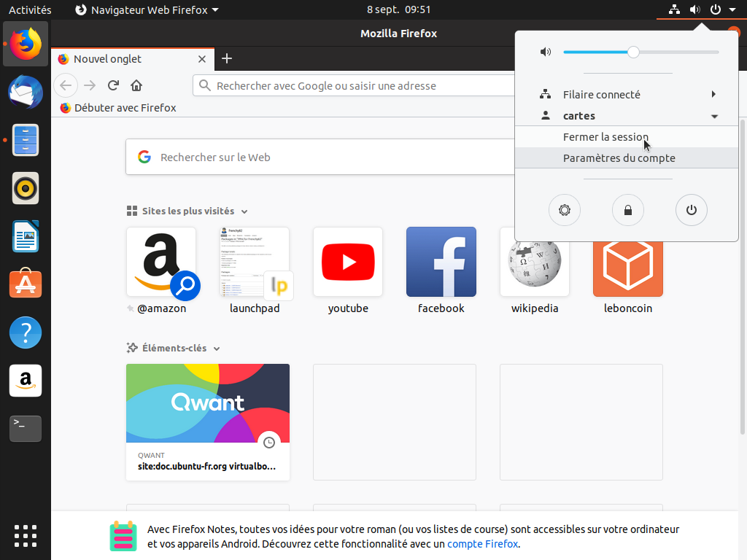This screenshot has height=560, width=747.
Task: Click the user icon beside cartes
Action: 546,116
